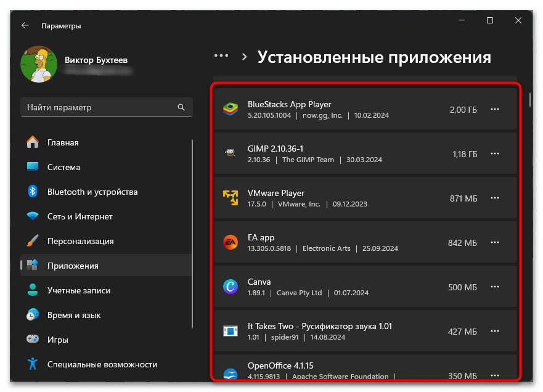
Task: Click the Учетные записи person icon
Action: coord(33,290)
